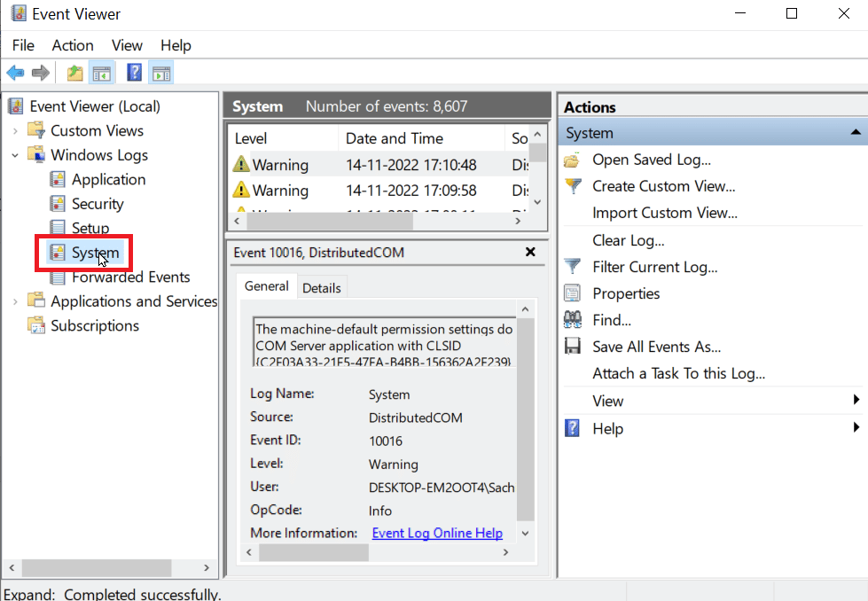Expand Applications and Services Logs node

click(15, 301)
